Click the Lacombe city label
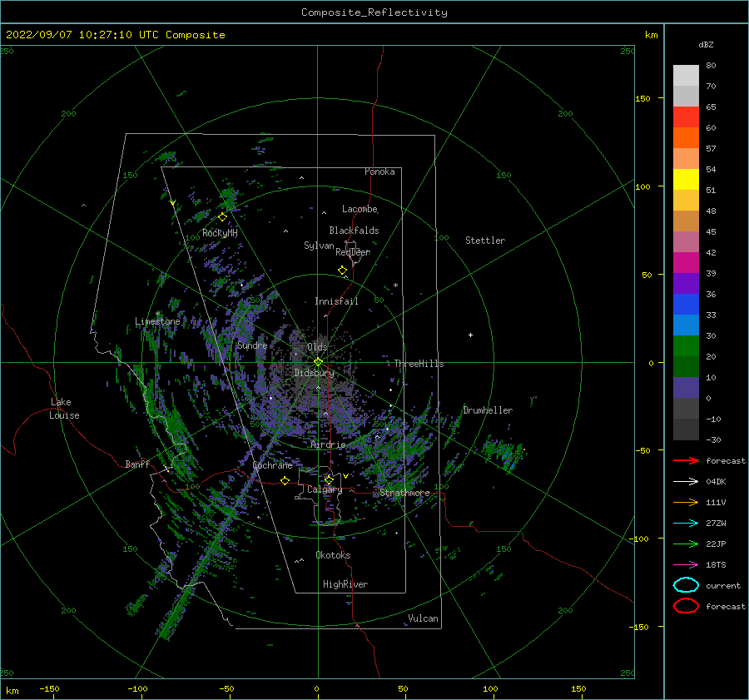Image resolution: width=749 pixels, height=700 pixels. click(x=360, y=209)
